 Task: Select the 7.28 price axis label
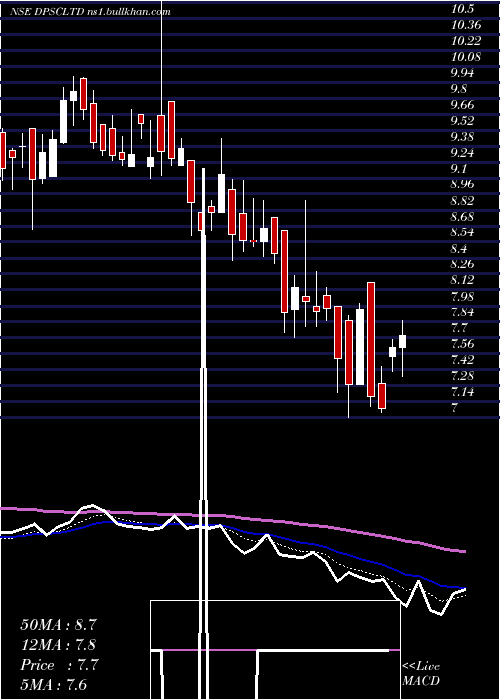[x=463, y=375]
